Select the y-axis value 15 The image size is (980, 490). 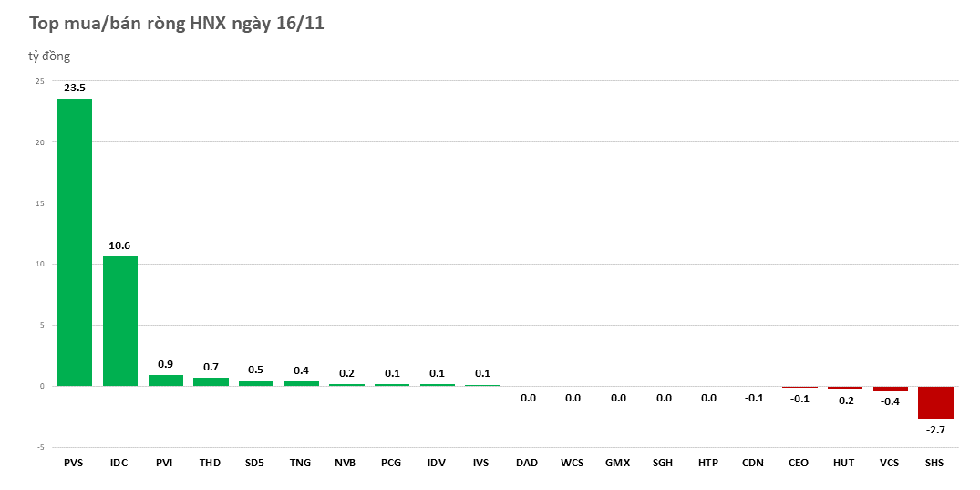coord(39,203)
